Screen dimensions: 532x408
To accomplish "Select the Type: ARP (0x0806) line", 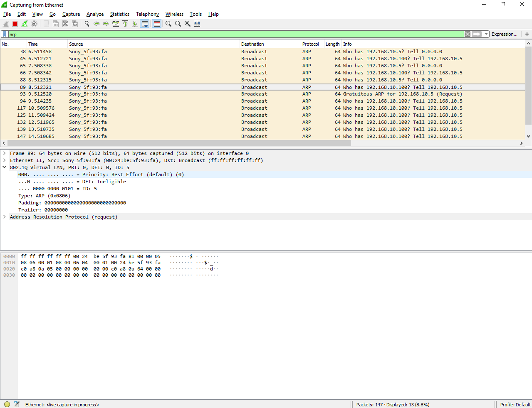I will pyautogui.click(x=44, y=196).
